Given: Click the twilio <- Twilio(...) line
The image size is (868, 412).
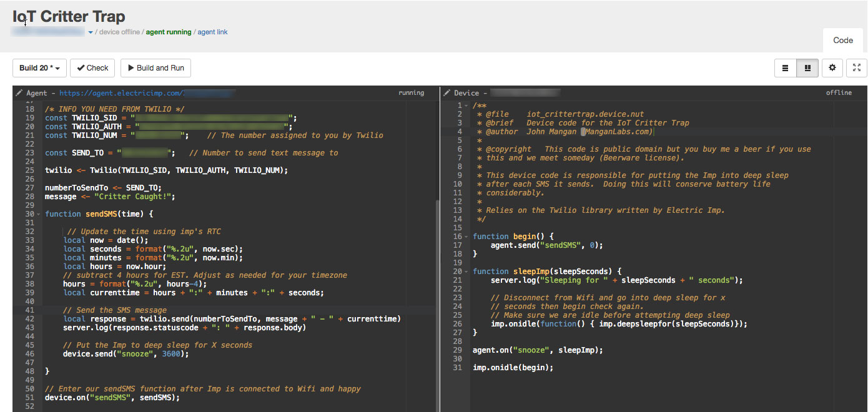Looking at the screenshot, I should coord(166,170).
